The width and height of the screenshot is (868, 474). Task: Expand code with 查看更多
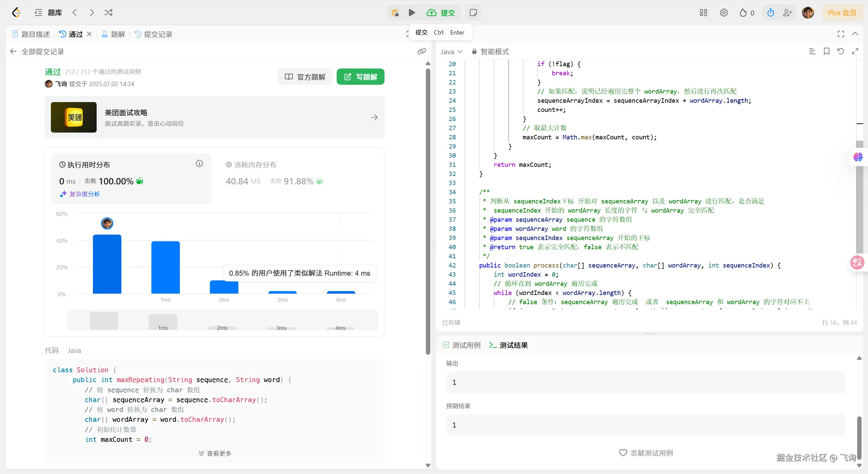coord(215,453)
